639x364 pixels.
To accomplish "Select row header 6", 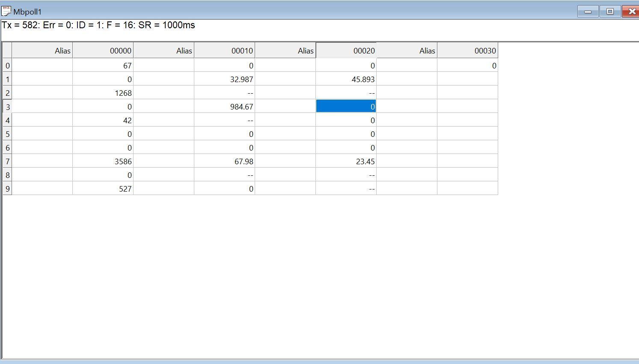I will tap(7, 148).
